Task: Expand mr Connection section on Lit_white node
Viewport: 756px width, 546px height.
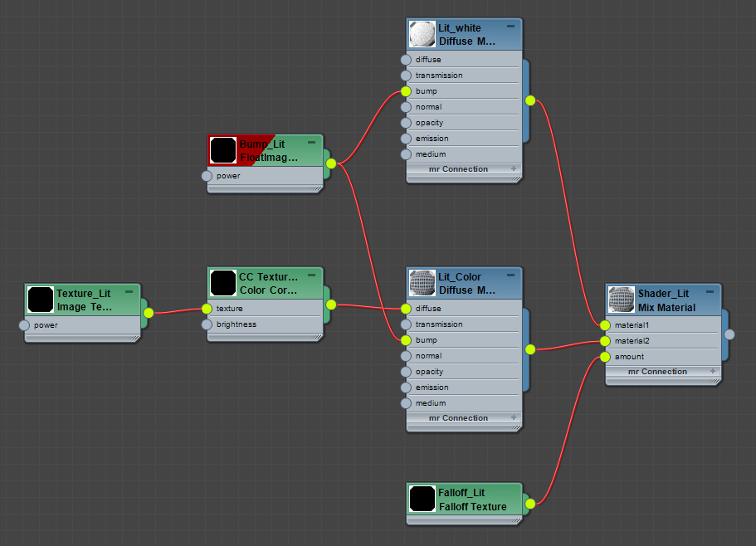Action: tap(514, 168)
